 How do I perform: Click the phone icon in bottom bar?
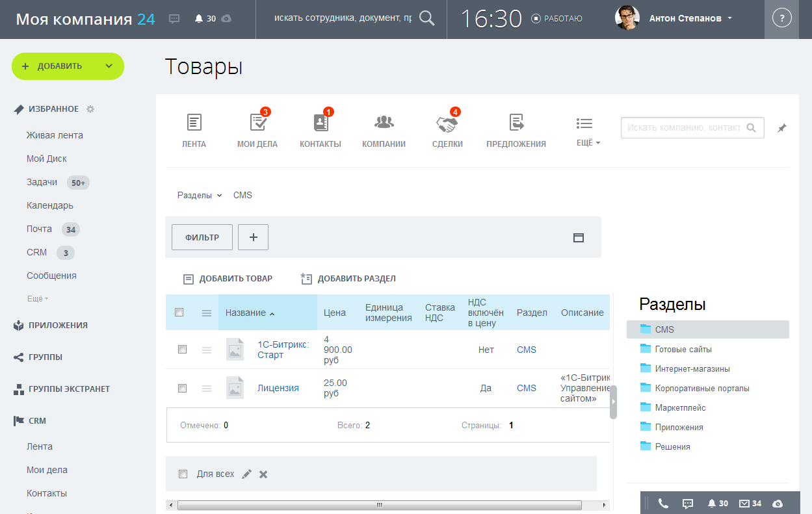[663, 503]
